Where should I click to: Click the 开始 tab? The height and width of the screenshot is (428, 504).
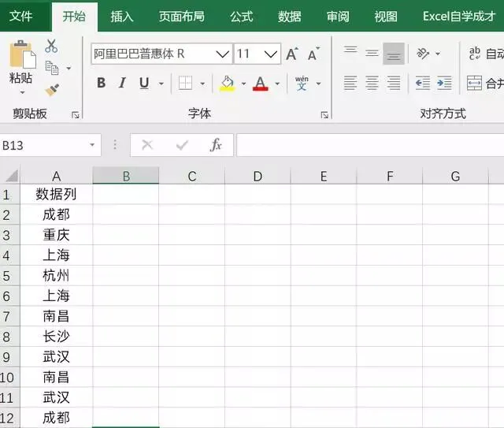[x=74, y=17]
